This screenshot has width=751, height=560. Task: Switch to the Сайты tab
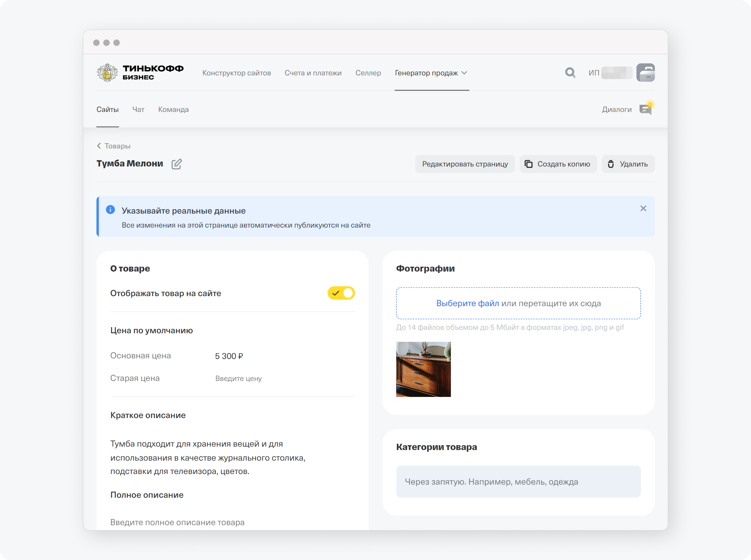pyautogui.click(x=107, y=109)
